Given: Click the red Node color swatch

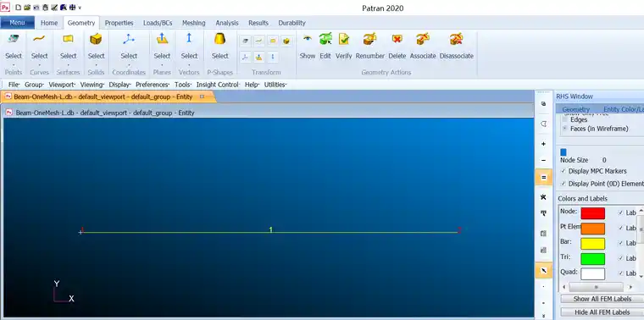Looking at the screenshot, I should [592, 213].
